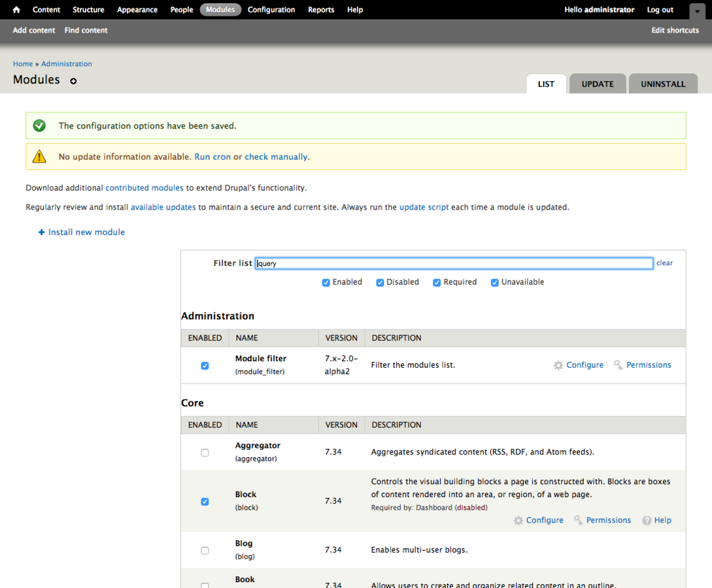Open the update script link

[424, 207]
